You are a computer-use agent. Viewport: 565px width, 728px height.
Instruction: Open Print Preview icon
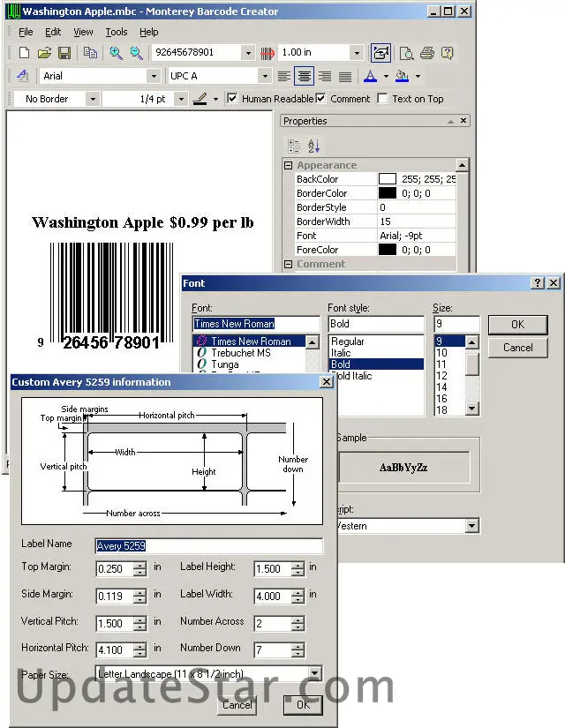coord(407,54)
